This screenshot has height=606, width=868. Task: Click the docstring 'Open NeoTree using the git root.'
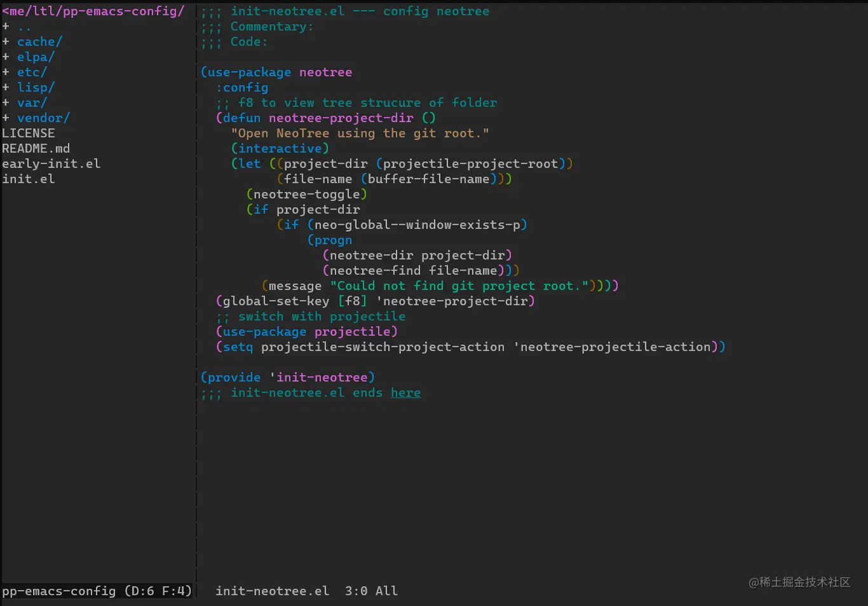click(x=360, y=133)
